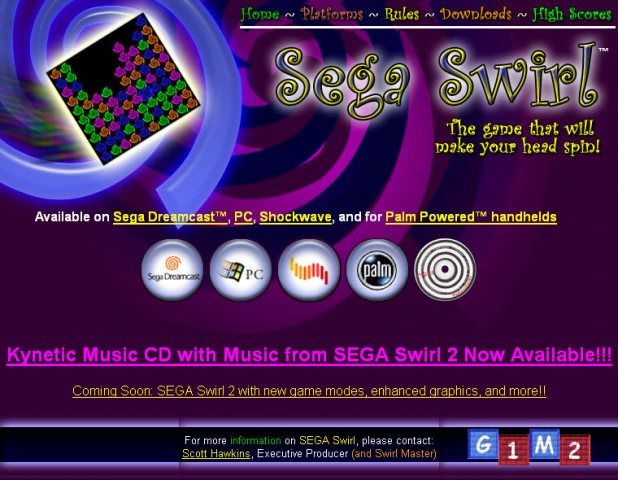Open the Shockwave platform icon
This screenshot has height=480, width=618.
(309, 270)
